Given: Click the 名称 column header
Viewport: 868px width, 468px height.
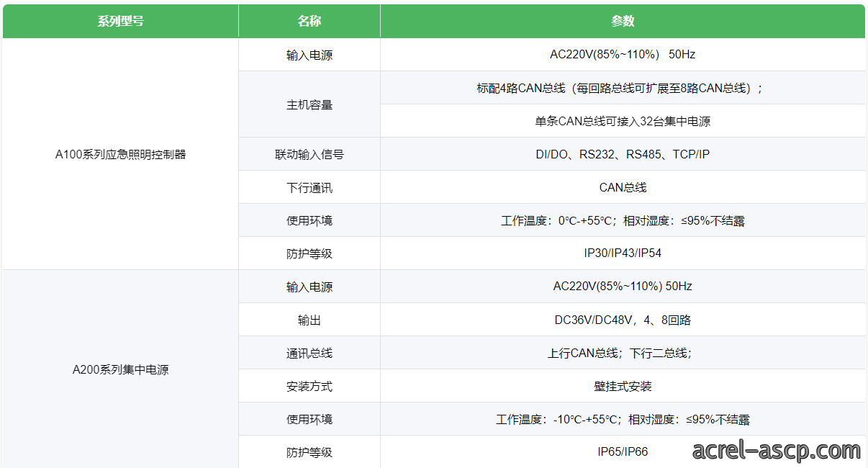Looking at the screenshot, I should 309,22.
